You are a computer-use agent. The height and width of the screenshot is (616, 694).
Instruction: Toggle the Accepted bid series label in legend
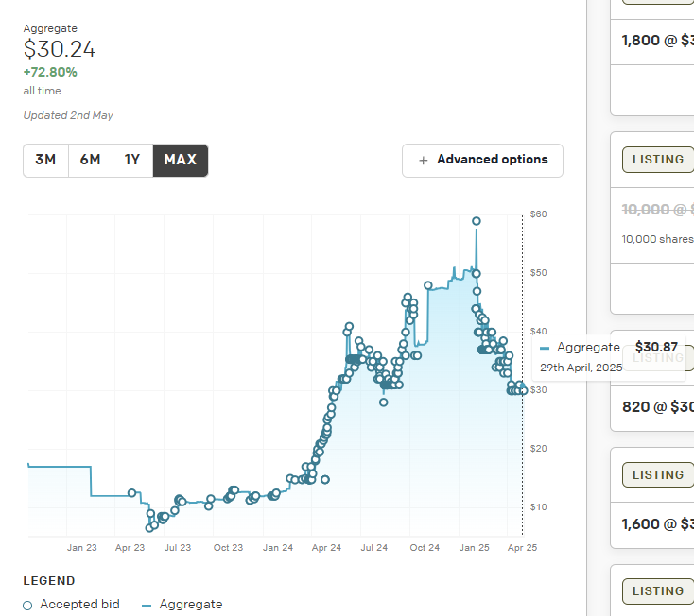point(79,605)
